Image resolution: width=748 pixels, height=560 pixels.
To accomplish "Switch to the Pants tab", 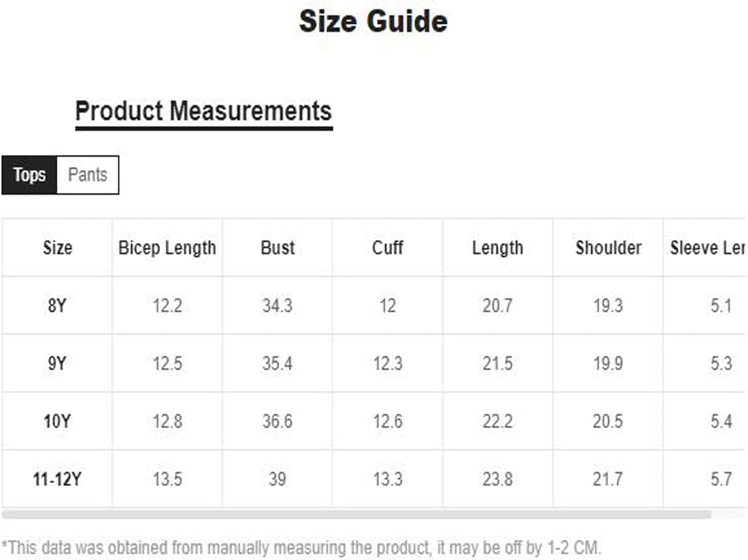I will tap(88, 175).
